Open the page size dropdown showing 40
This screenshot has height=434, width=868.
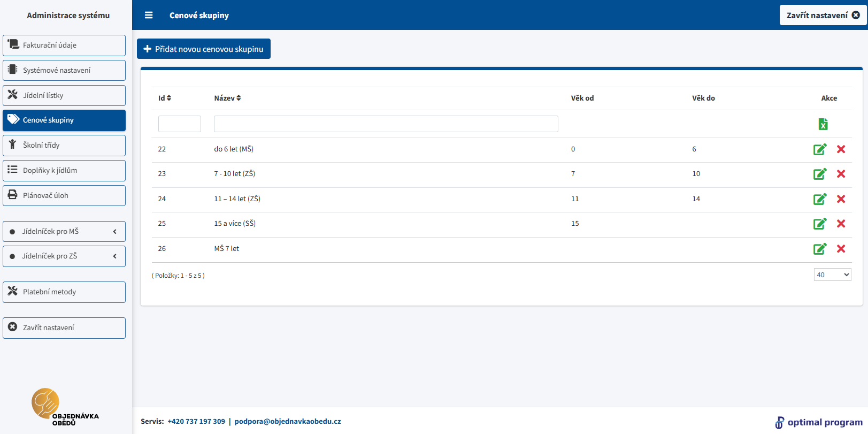(x=832, y=275)
